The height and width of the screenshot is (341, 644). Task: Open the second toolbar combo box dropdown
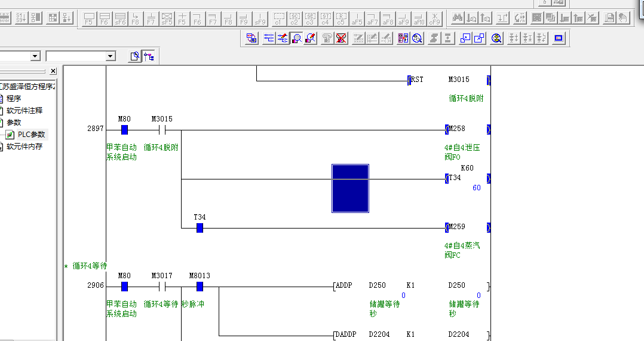pos(111,56)
